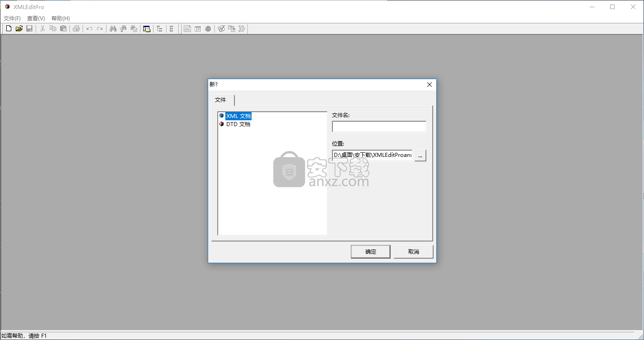The image size is (644, 340).
Task: Click the tree hierarchy toolbar icon
Action: pos(159,28)
